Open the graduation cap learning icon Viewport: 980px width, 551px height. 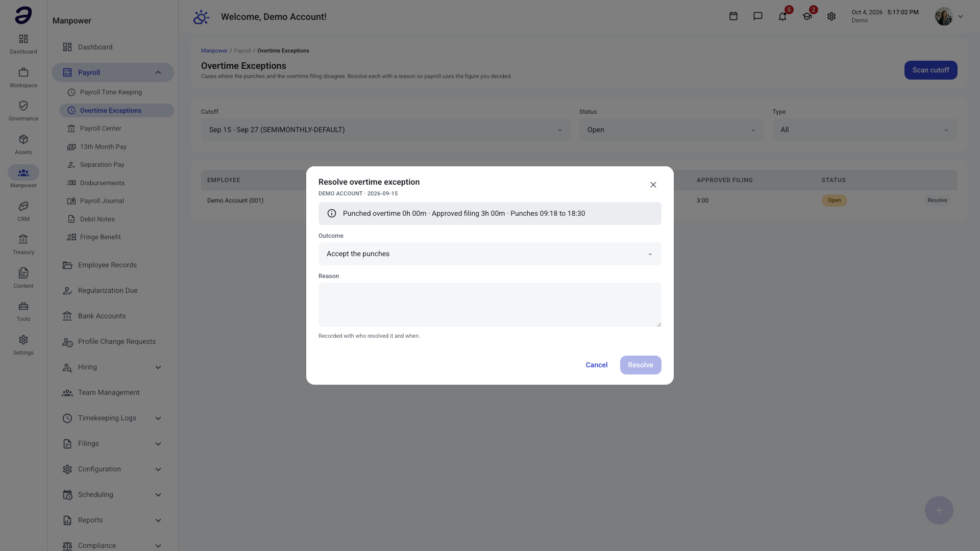[x=807, y=16]
